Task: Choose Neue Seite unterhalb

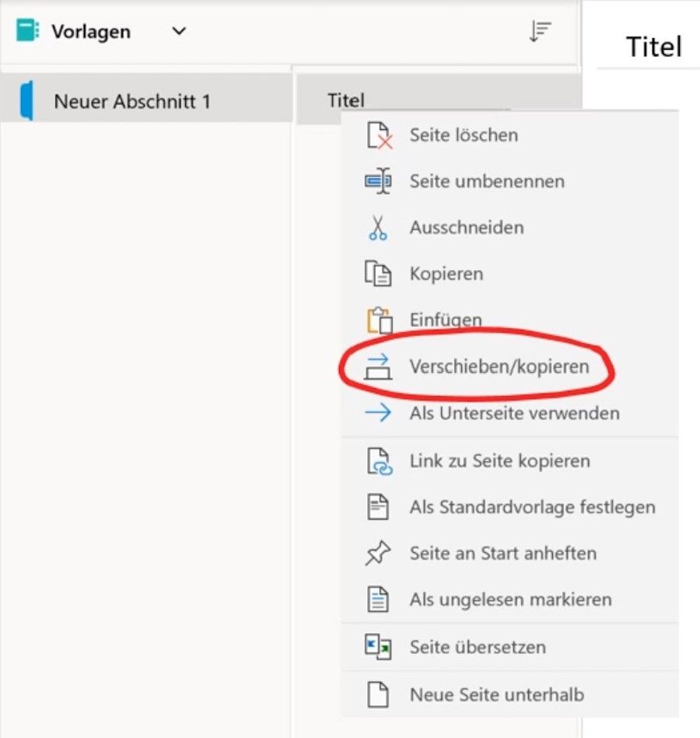Action: coord(496,694)
